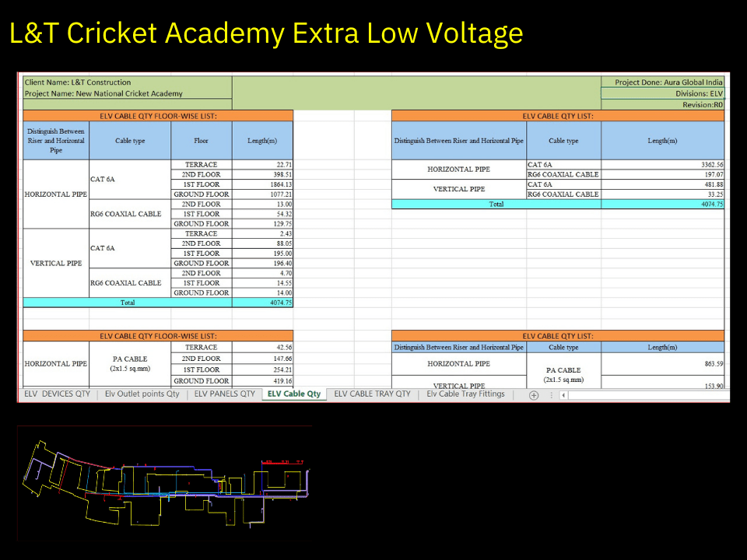Select the 1077.21 length cell
This screenshot has width=747, height=560.
click(x=262, y=194)
